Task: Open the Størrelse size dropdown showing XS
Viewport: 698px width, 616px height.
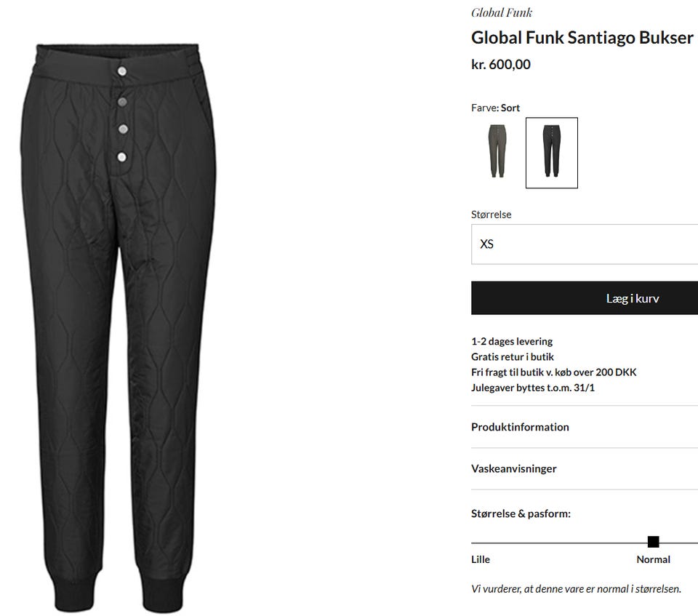Action: (x=585, y=244)
